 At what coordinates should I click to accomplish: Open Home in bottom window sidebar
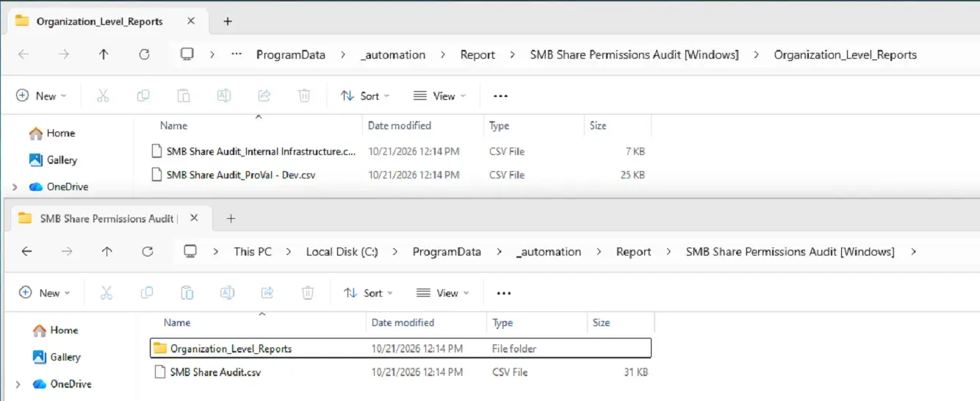(x=54, y=330)
